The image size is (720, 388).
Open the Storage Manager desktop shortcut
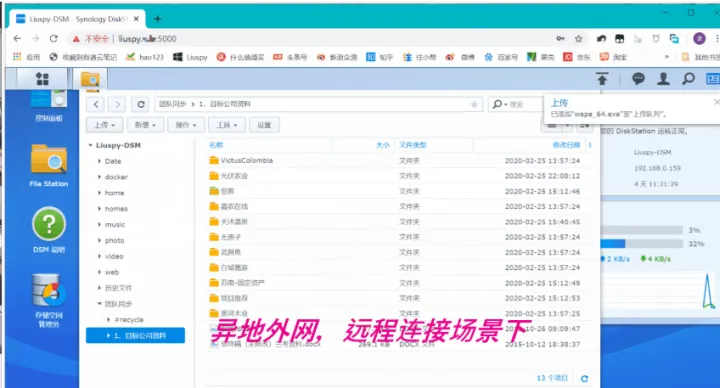click(x=49, y=301)
